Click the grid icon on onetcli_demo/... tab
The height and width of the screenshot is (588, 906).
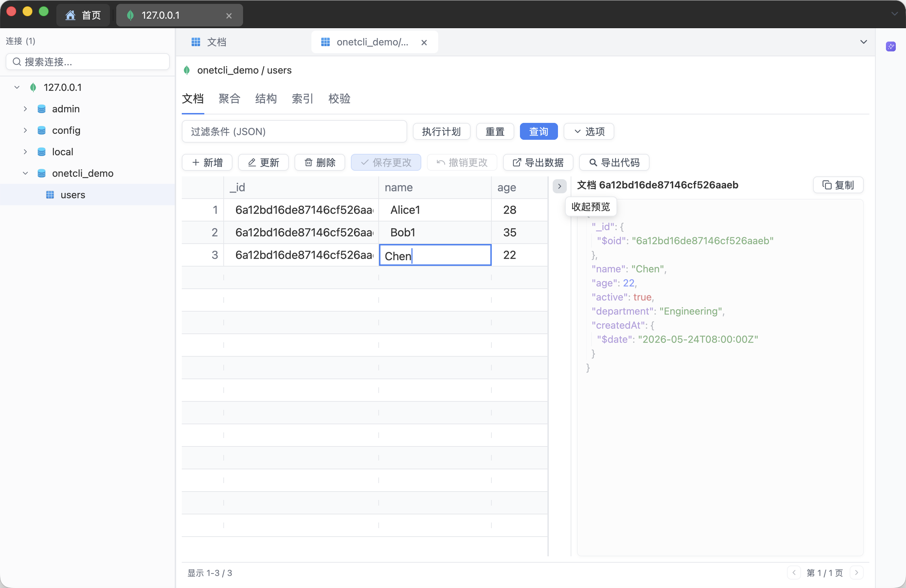coord(325,42)
